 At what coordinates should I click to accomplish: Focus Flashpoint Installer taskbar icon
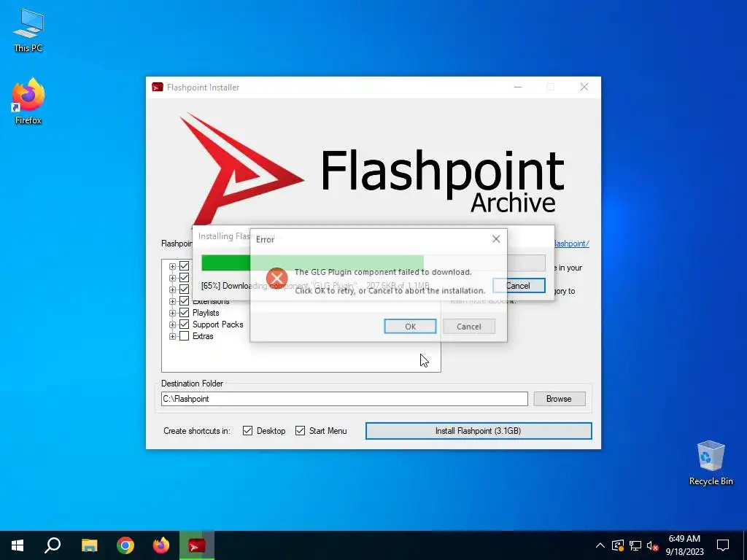pyautogui.click(x=197, y=545)
